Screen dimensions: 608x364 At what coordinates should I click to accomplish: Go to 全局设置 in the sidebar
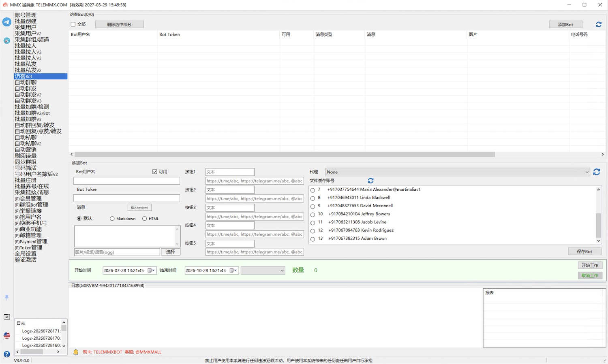(26, 253)
